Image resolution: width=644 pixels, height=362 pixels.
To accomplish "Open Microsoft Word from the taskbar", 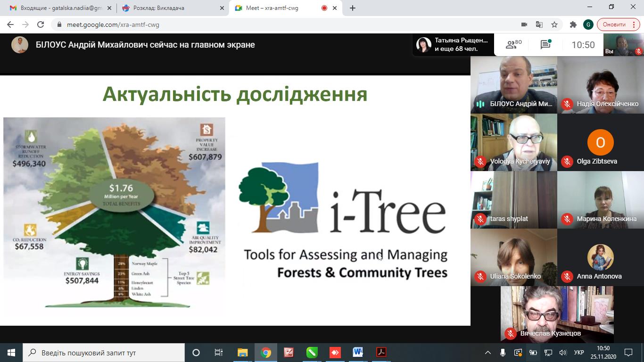I will point(358,353).
